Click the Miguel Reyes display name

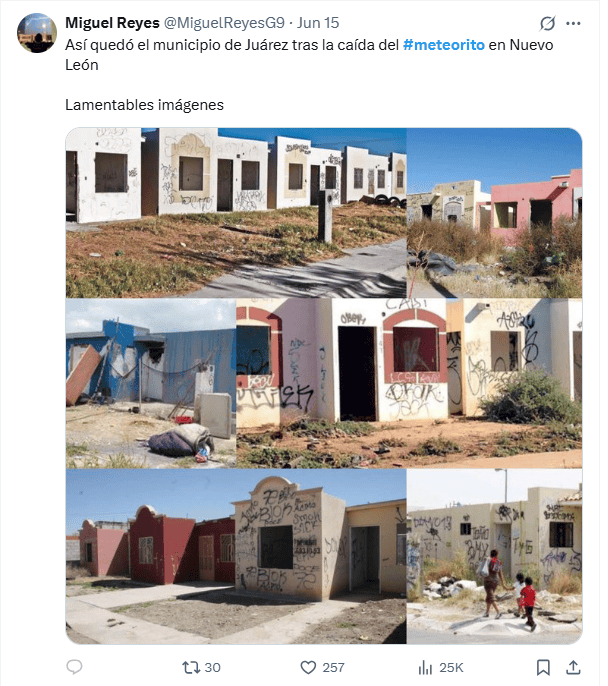(112, 23)
